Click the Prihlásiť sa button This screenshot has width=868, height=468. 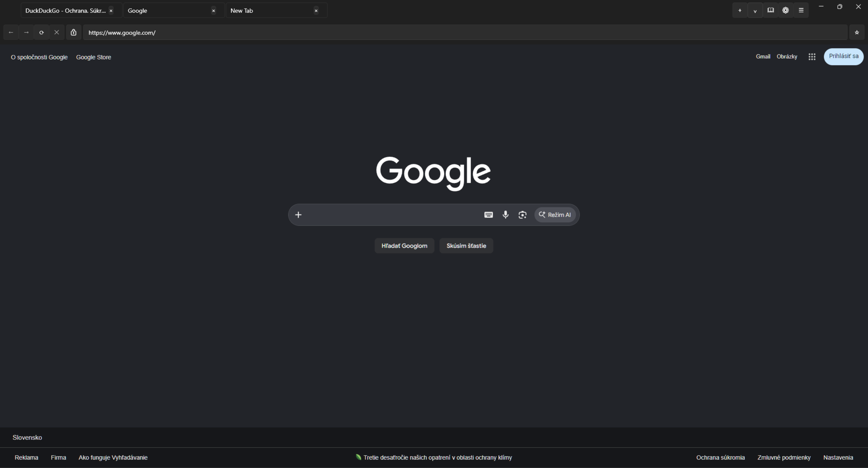click(x=844, y=57)
